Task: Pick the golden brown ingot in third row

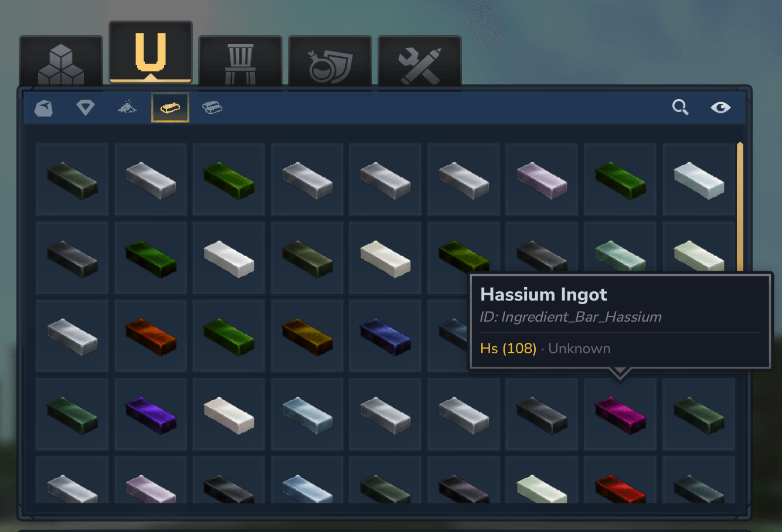Action: tap(307, 336)
